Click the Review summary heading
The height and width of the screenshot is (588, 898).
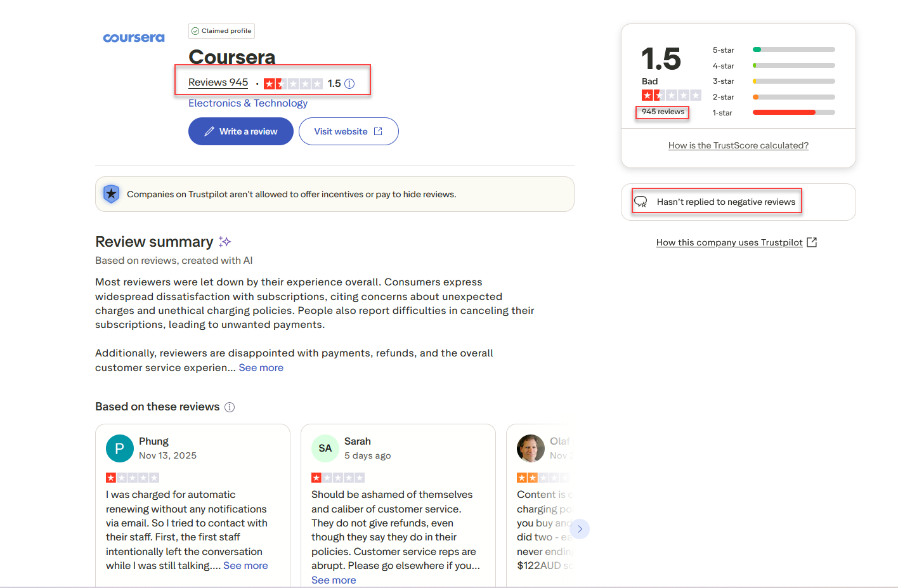coord(154,242)
